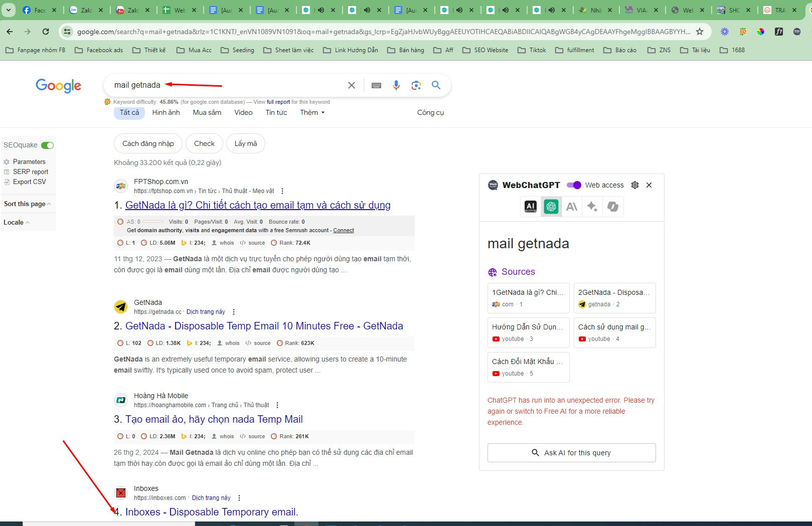Open the GetNada disposable temp email result
The height and width of the screenshot is (526, 812).
pyautogui.click(x=265, y=326)
